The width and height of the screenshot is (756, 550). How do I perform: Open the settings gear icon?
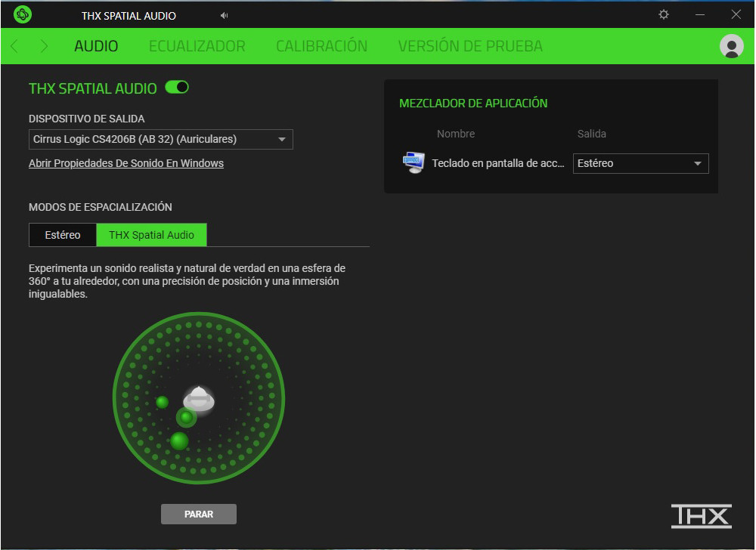[664, 14]
